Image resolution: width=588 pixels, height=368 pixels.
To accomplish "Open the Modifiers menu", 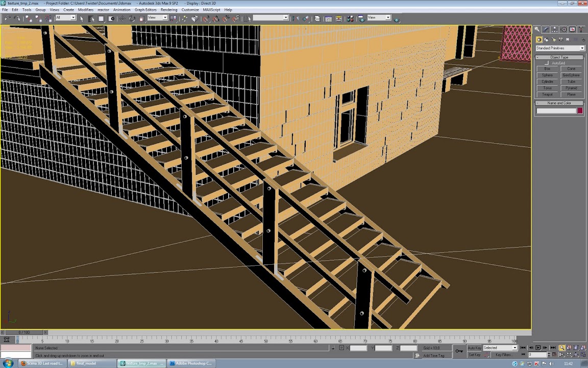I will point(85,10).
